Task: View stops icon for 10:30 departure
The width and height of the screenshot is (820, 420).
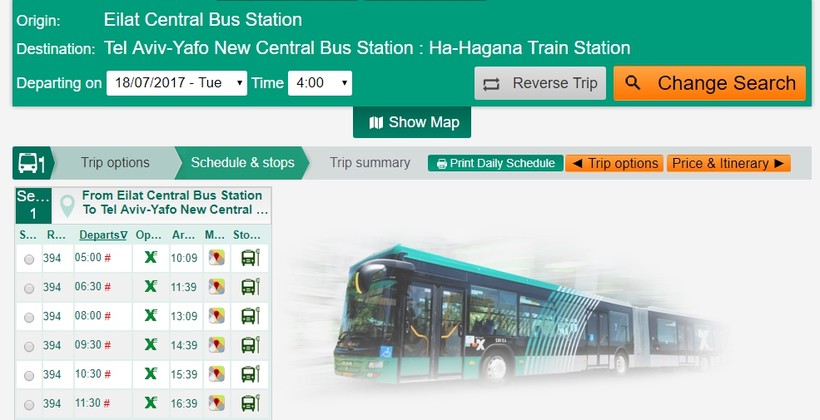Action: [250, 374]
